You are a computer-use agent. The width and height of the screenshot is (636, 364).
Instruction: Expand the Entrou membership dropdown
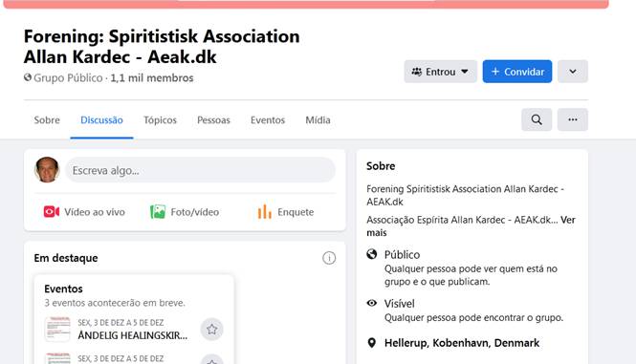pyautogui.click(x=441, y=72)
